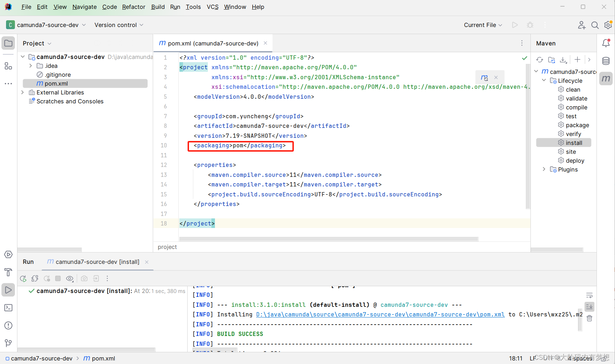Select the package lifecycle goal
The height and width of the screenshot is (364, 615).
(573, 125)
